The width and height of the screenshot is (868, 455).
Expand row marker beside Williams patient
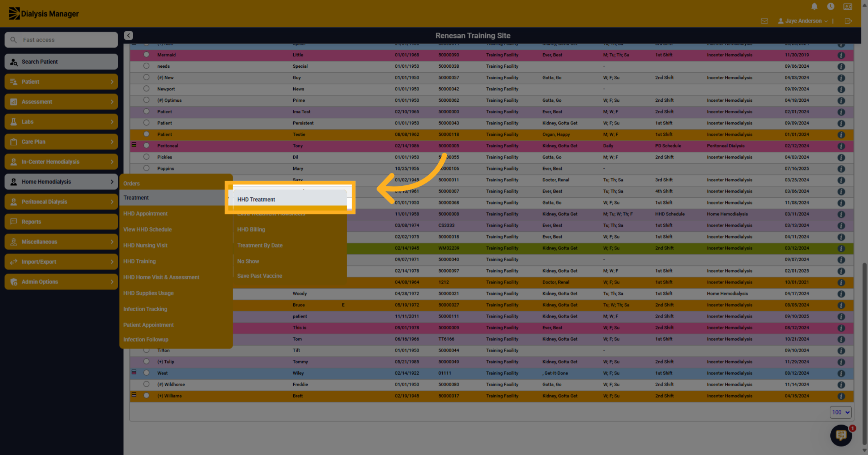[x=134, y=395]
